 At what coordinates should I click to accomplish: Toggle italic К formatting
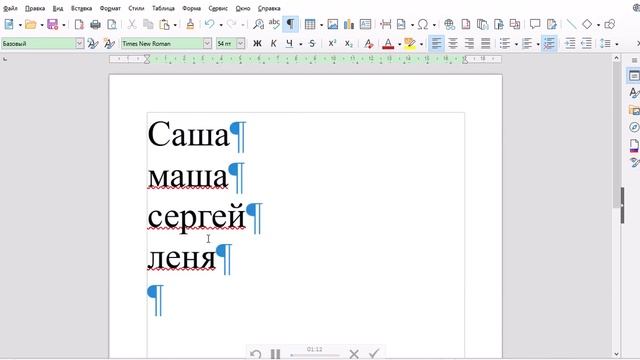[x=273, y=44]
